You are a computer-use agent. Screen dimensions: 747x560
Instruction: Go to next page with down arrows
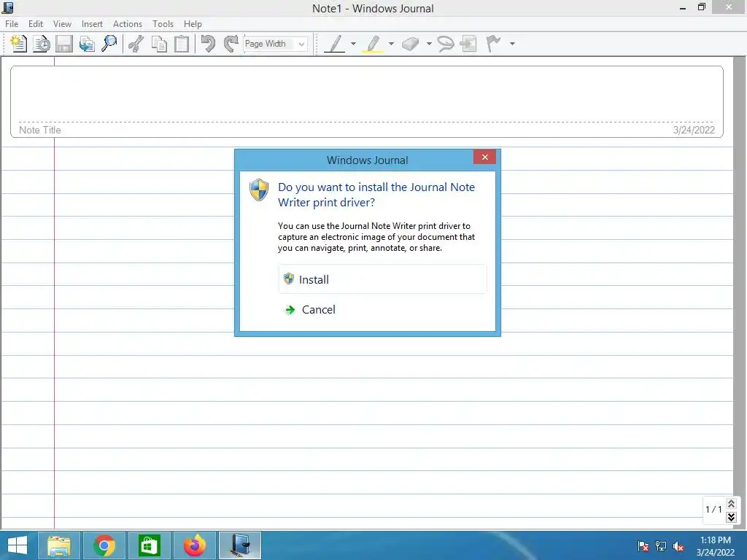[731, 517]
